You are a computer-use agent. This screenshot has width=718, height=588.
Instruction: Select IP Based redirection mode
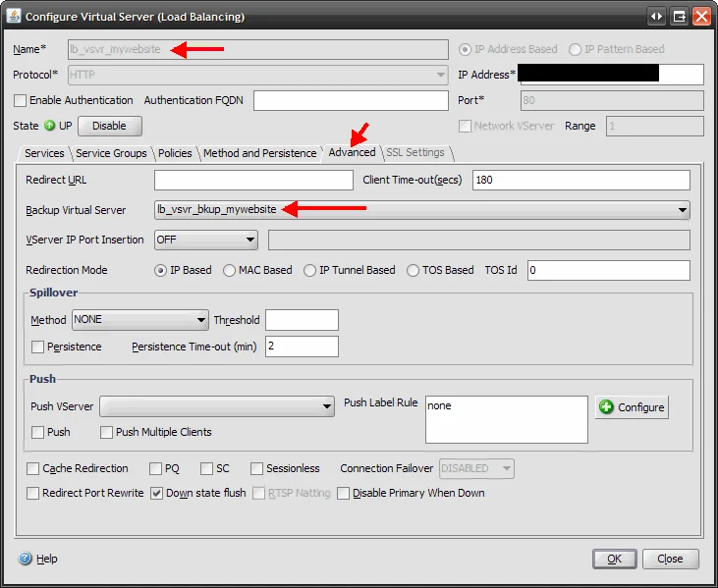[160, 270]
